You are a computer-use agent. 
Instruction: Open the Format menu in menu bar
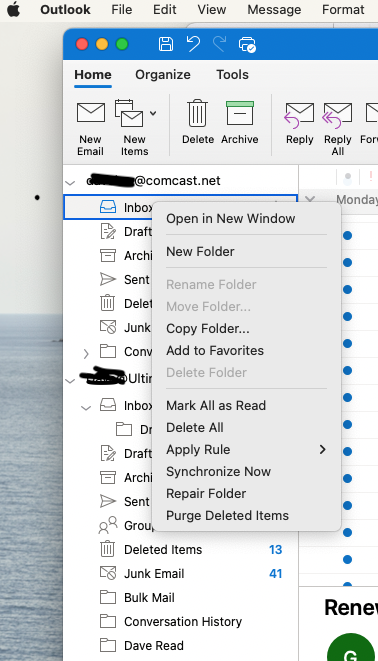tap(343, 9)
